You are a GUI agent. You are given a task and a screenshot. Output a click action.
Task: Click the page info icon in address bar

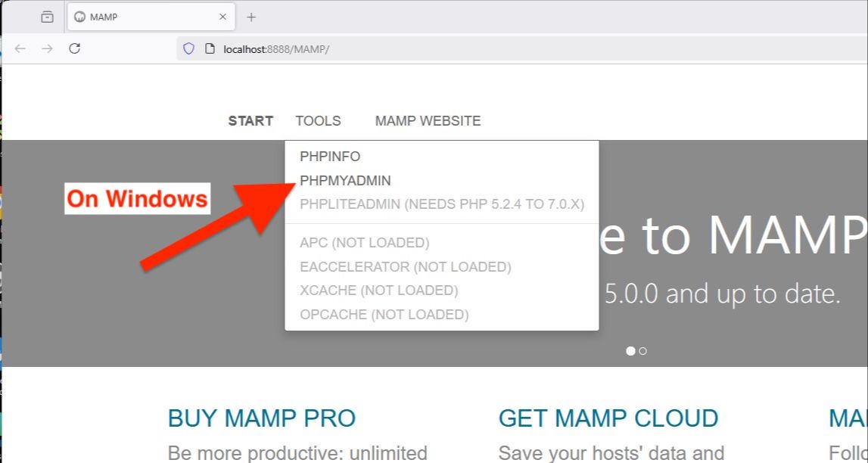pos(210,48)
